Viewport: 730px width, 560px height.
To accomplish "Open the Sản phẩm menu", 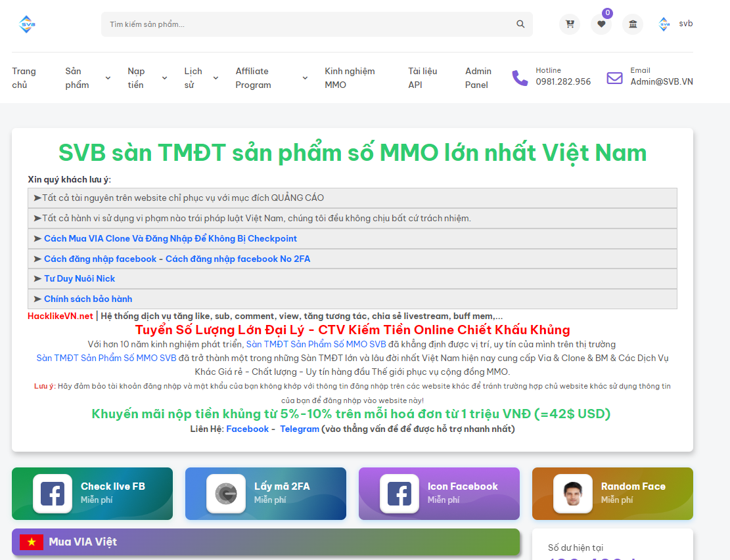I will 78,77.
